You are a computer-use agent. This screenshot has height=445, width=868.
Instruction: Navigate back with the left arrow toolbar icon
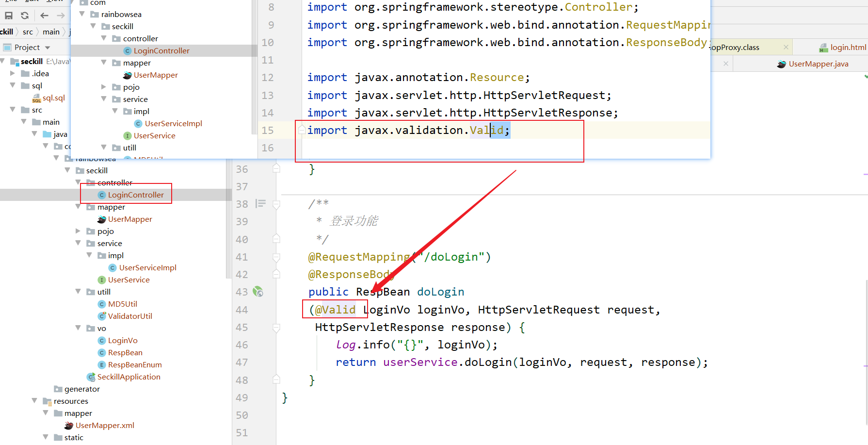44,15
